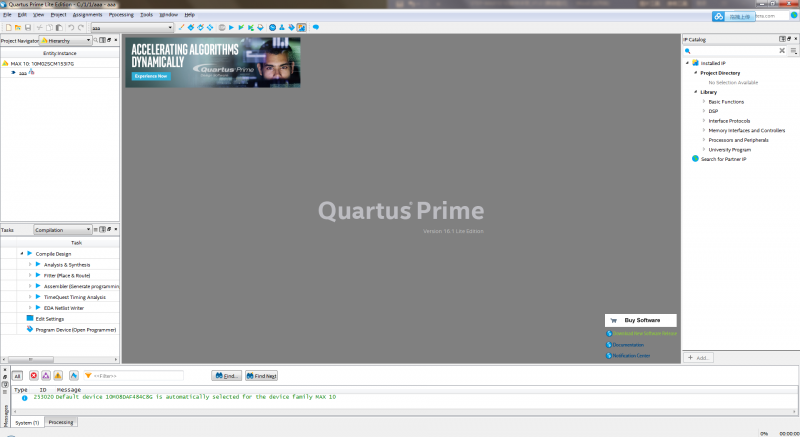Open the project revision dropdown showing aaa
Screen dimensions: 800x437
click(x=132, y=28)
